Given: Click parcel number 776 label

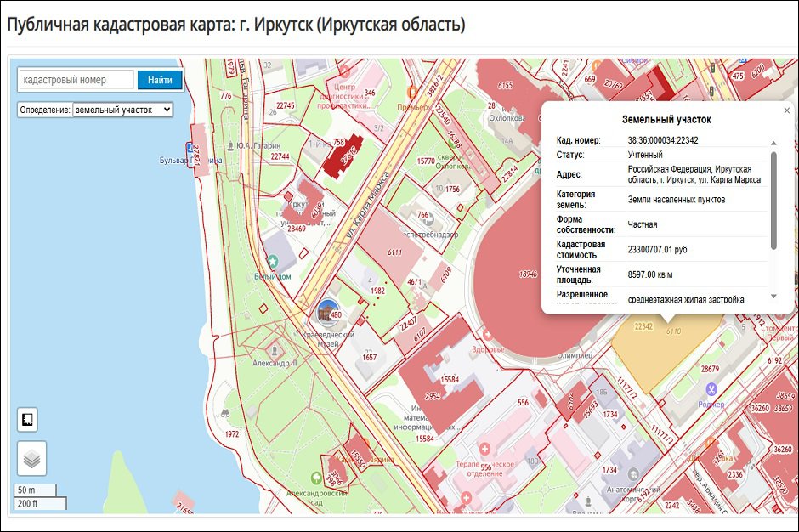Looking at the screenshot, I should [x=226, y=95].
